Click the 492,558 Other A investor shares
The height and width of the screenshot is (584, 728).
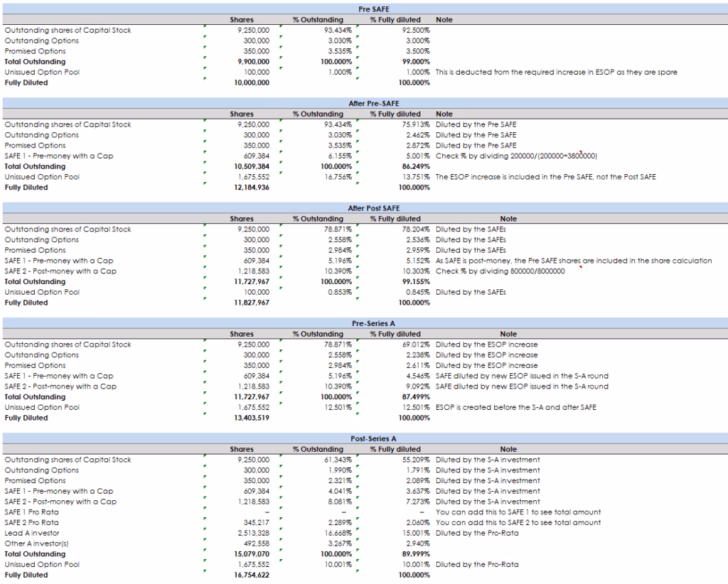(256, 544)
